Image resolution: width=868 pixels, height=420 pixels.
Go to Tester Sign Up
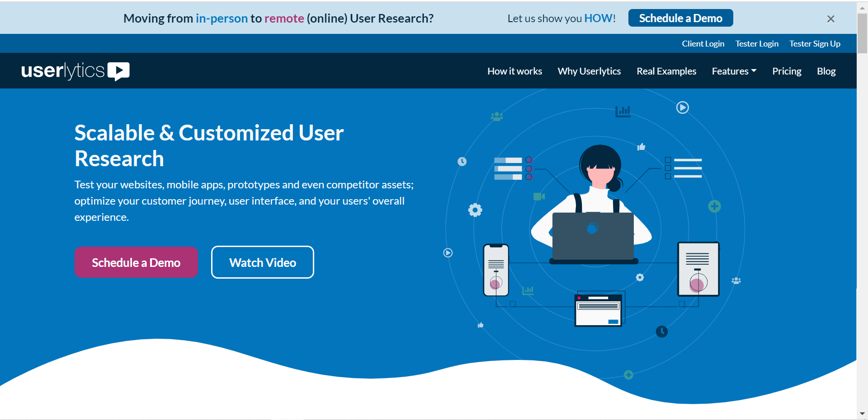tap(815, 44)
